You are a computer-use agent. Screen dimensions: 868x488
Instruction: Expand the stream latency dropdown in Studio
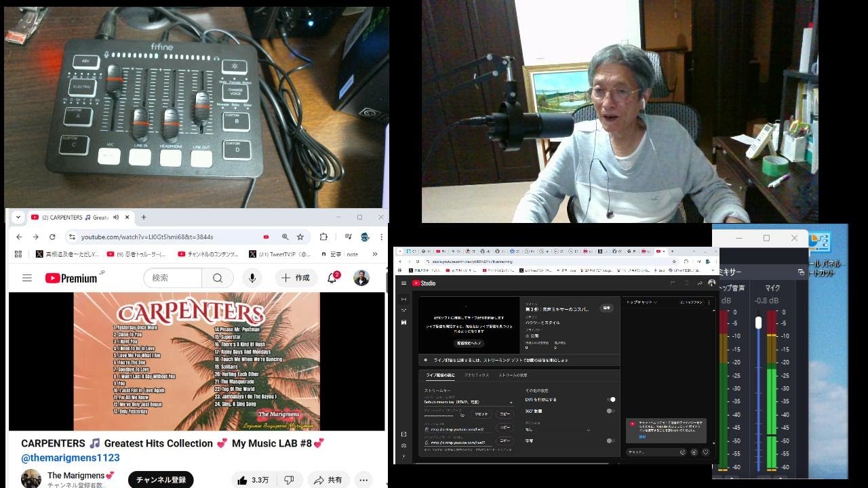pos(588,430)
